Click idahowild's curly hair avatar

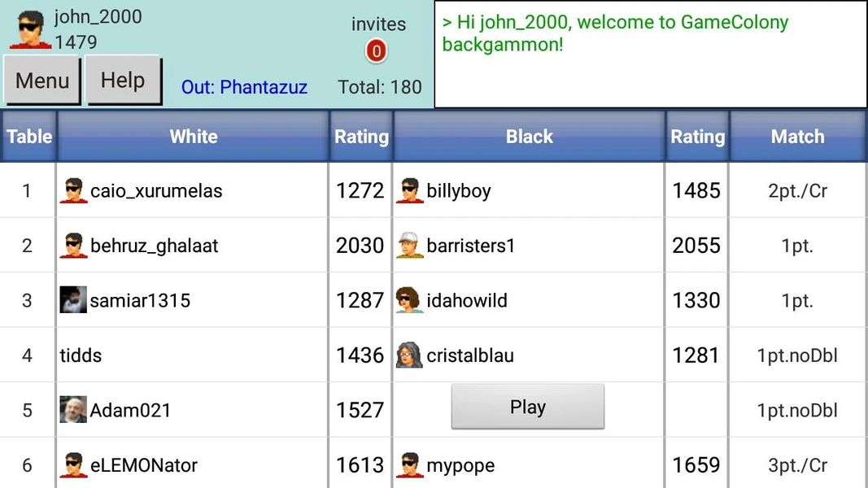click(410, 300)
